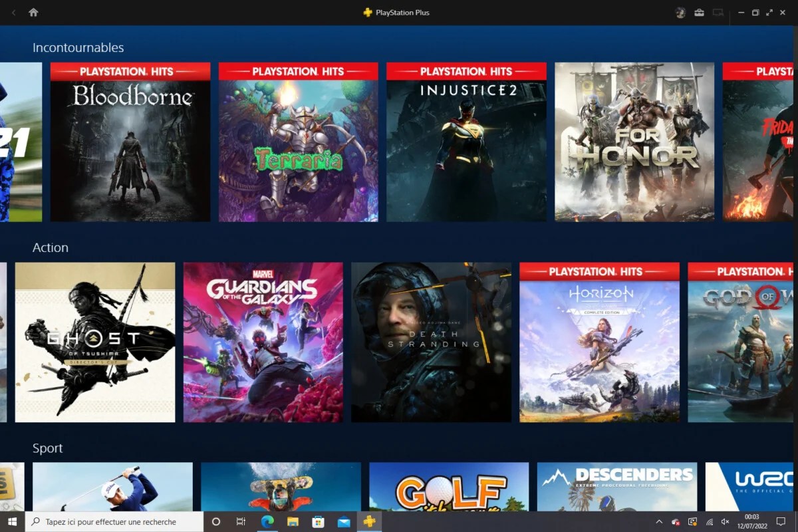Go back using the top-left arrow
Image resolution: width=798 pixels, height=532 pixels.
point(14,12)
